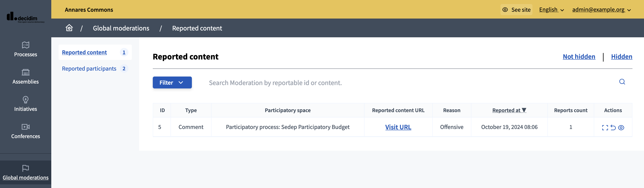The height and width of the screenshot is (188, 644).
Task: Open the admin@example.org account menu
Action: [x=601, y=10]
